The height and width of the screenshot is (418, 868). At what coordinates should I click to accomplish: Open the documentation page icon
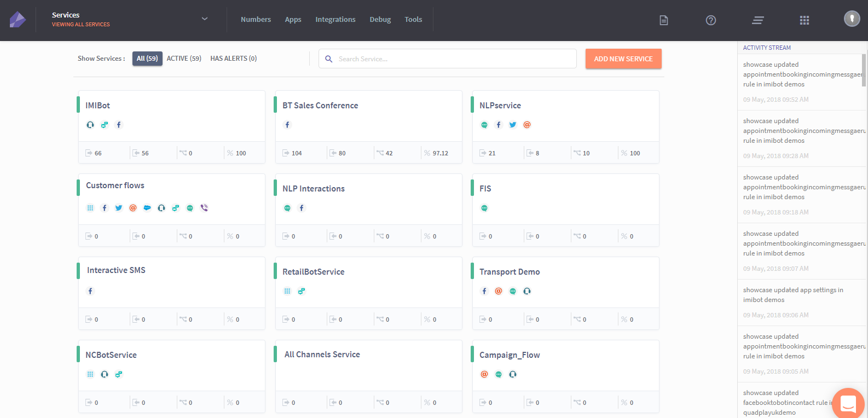coord(664,20)
